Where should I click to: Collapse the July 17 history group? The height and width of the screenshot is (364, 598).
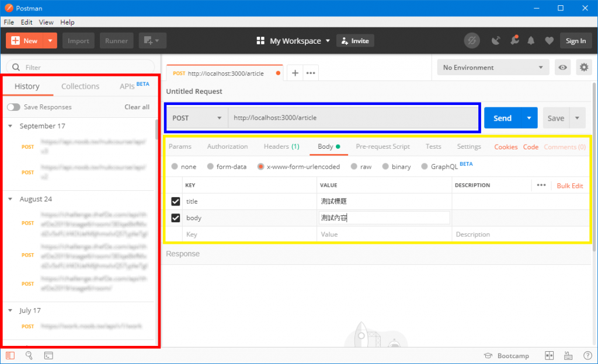tap(11, 310)
